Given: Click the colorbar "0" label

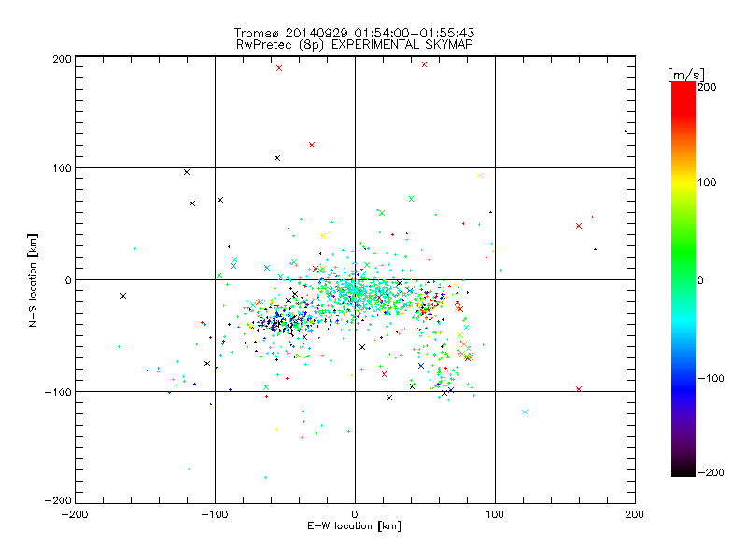Looking at the screenshot, I should 700,280.
